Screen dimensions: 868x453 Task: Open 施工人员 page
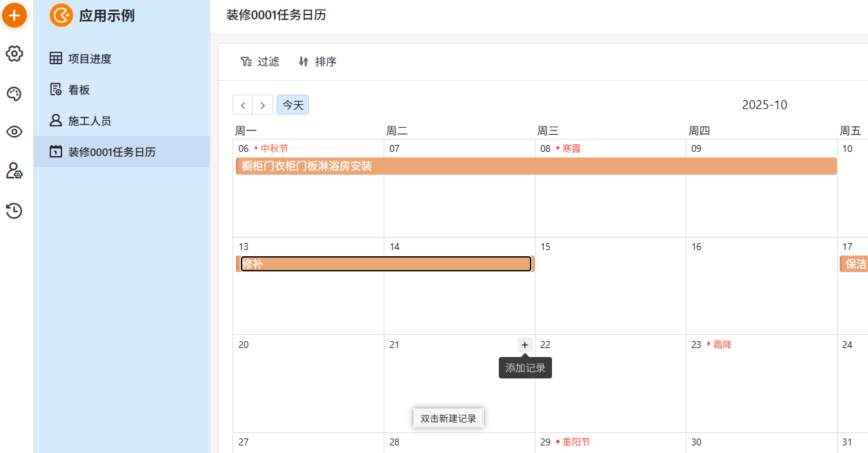click(89, 121)
